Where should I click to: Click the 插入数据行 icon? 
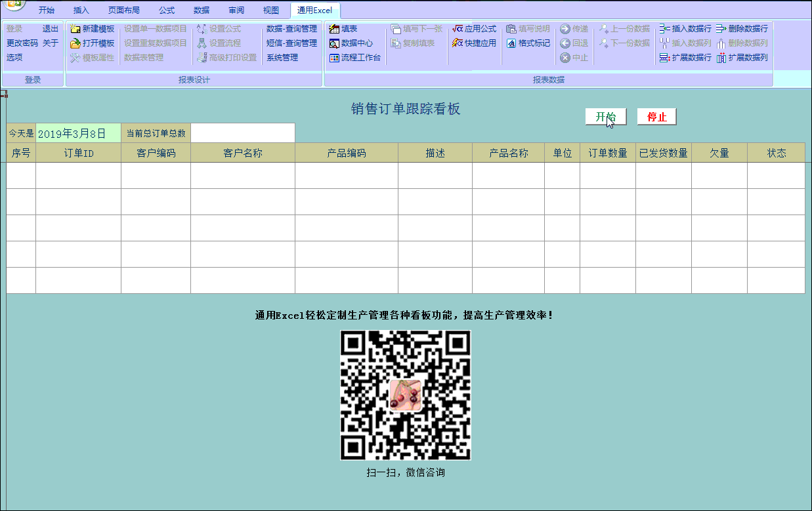[x=664, y=29]
